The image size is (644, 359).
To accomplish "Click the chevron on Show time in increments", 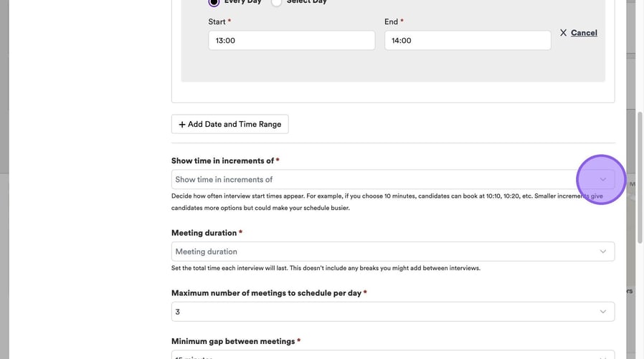I will click(602, 179).
